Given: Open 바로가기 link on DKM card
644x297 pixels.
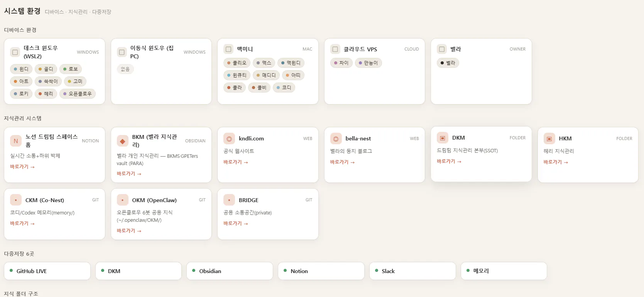Looking at the screenshot, I should pos(449,161).
